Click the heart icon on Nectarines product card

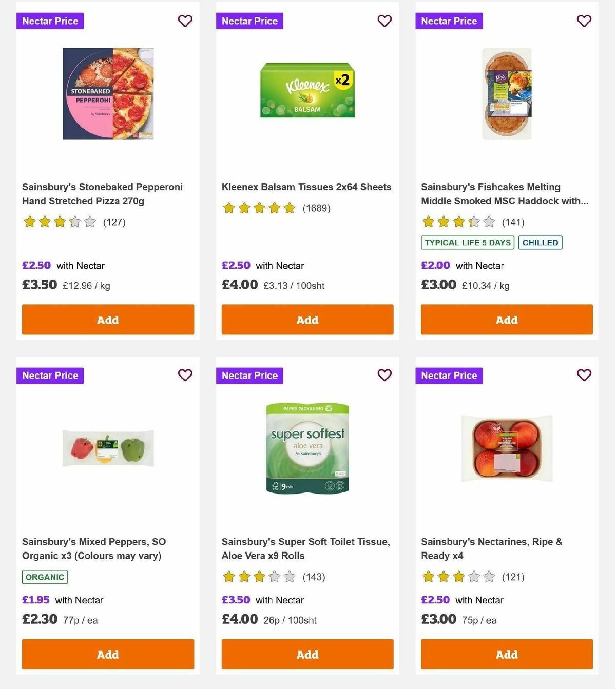click(584, 376)
